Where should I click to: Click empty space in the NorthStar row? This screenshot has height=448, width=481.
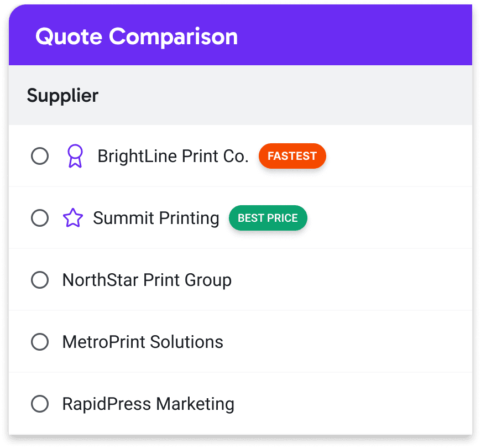point(354,280)
